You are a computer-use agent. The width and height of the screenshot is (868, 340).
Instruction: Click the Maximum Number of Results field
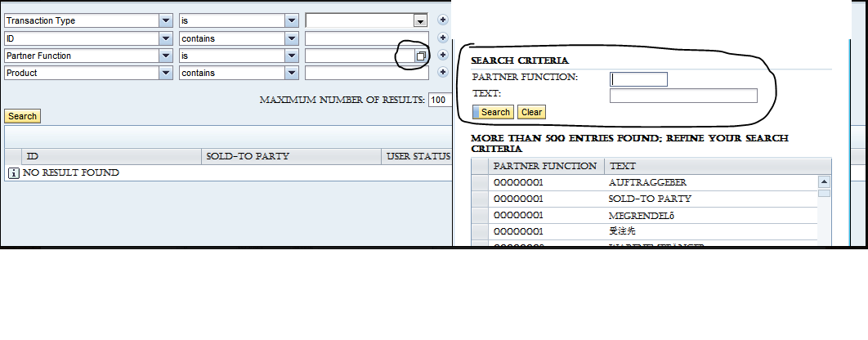click(x=440, y=101)
